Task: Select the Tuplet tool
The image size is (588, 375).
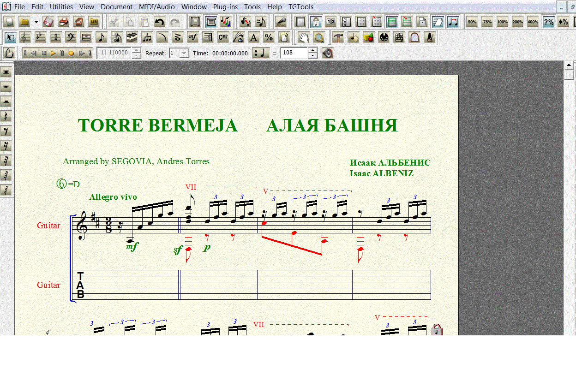Action: [147, 37]
